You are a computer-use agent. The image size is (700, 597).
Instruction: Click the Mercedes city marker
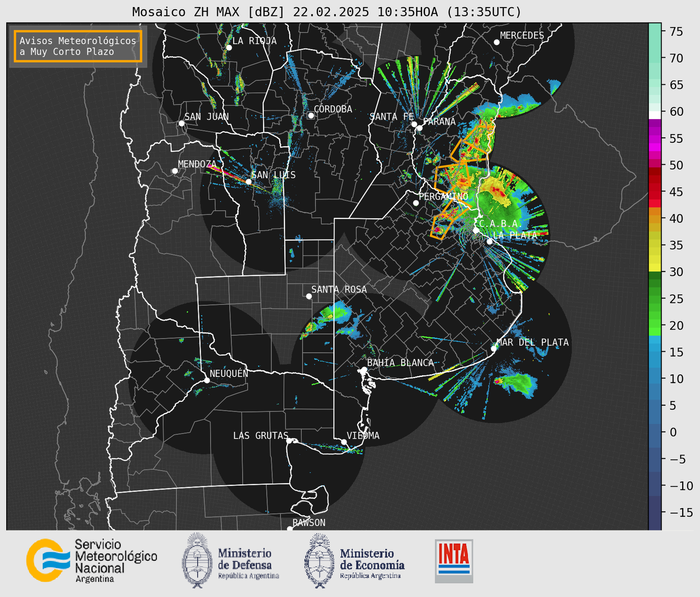497,42
